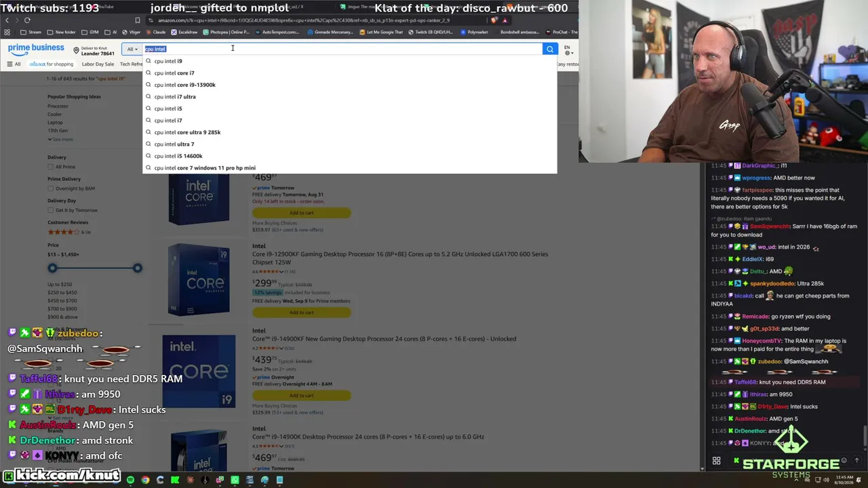Filter price Up to $250
868x488 pixels.
tap(60, 285)
